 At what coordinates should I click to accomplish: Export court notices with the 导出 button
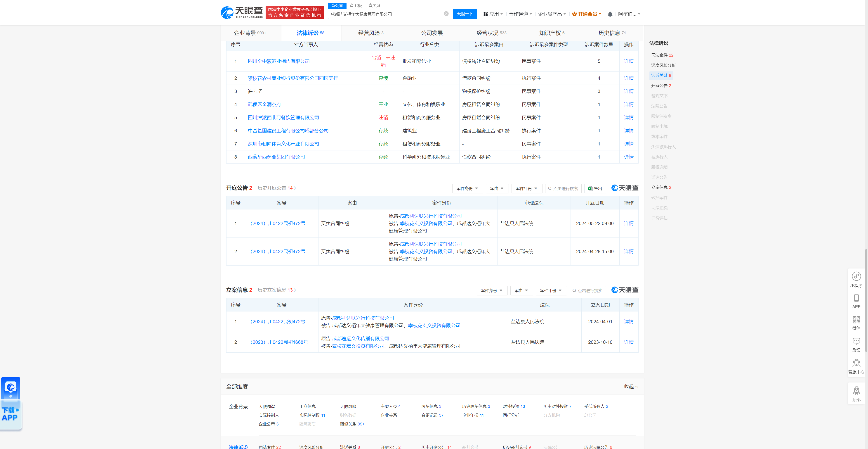coord(595,188)
